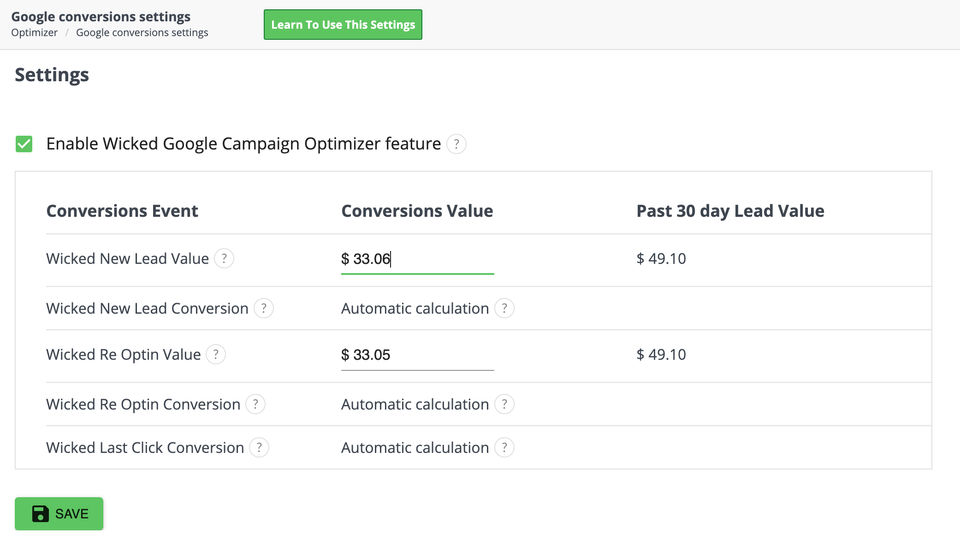Click help icon beside Wicked Re Optin Conversion

pyautogui.click(x=256, y=405)
